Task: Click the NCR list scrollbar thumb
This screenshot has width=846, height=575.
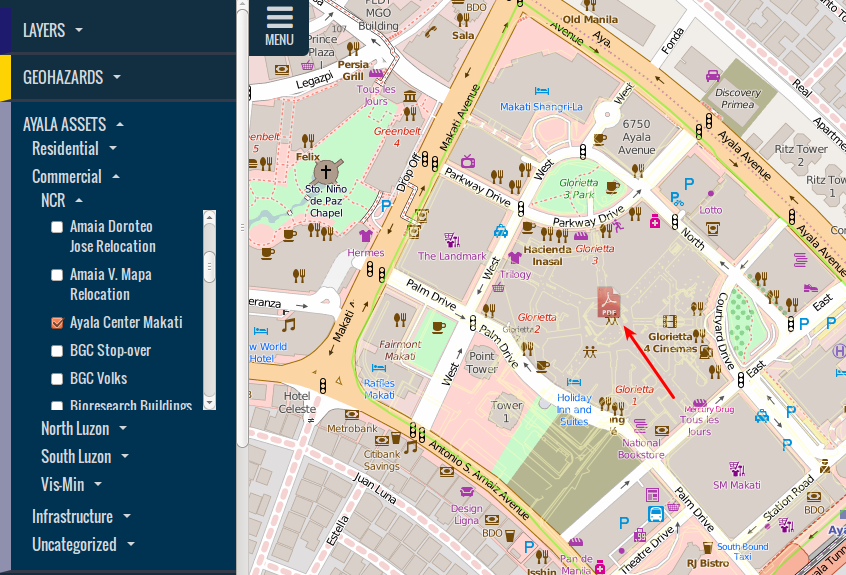Action: tap(209, 266)
